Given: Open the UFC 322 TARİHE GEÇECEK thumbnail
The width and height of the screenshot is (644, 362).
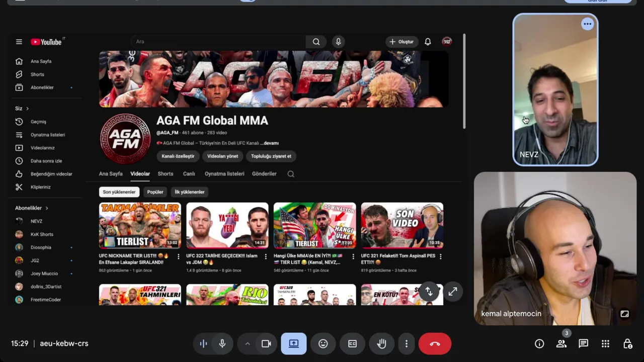Looking at the screenshot, I should pyautogui.click(x=227, y=225).
